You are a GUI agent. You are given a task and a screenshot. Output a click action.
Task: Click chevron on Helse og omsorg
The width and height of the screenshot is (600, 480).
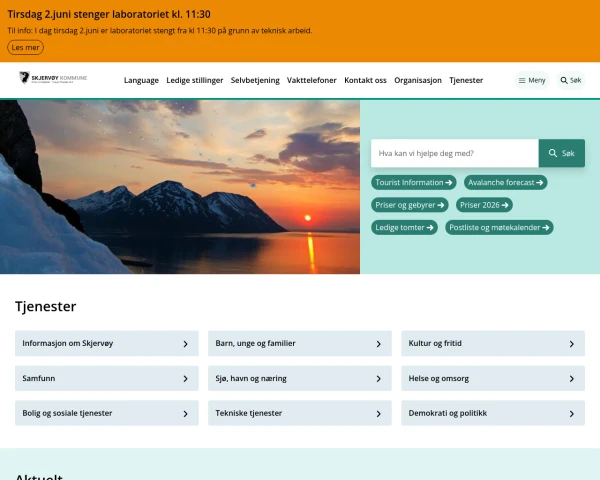[572, 379]
